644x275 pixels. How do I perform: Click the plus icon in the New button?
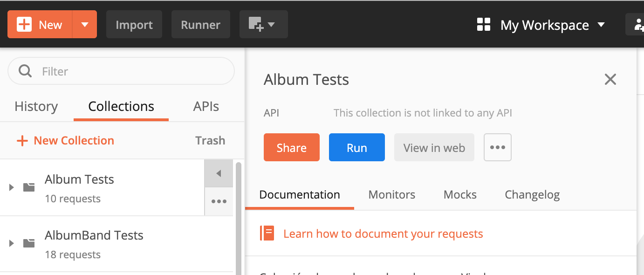click(24, 24)
